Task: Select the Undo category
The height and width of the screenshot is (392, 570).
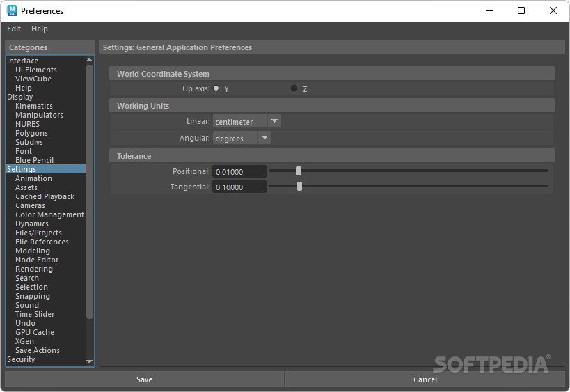Action: [25, 323]
